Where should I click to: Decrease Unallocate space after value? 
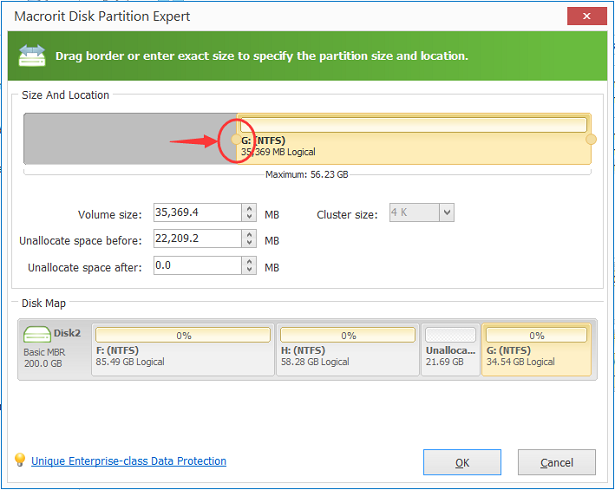[249, 270]
